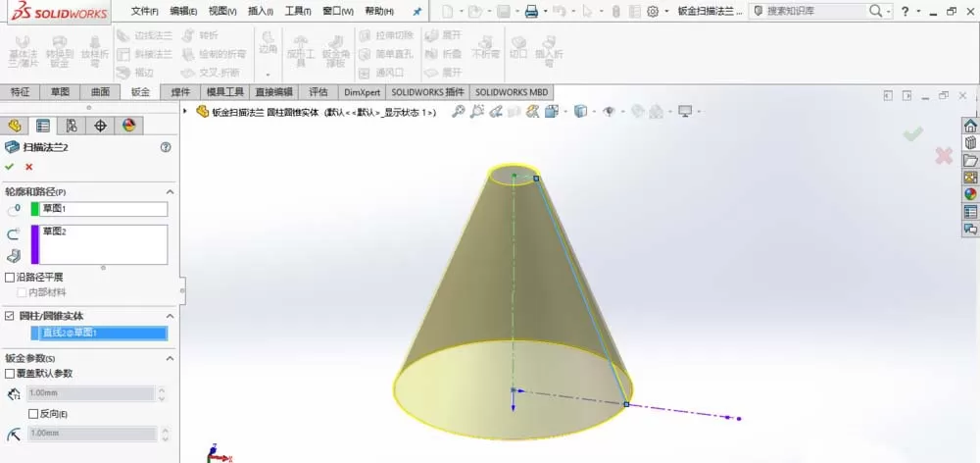Open the DisplayManager color ball tab

pos(128,126)
